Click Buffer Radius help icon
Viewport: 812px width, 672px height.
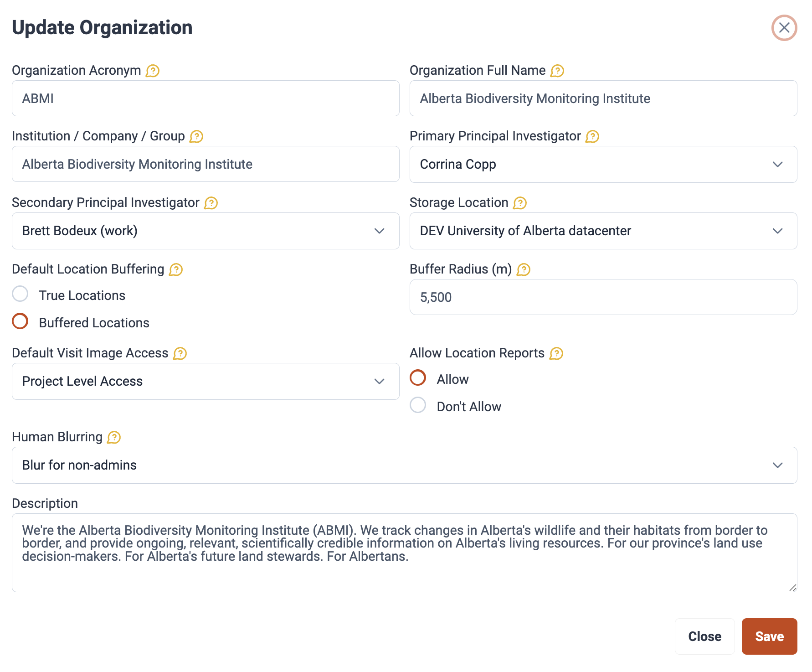(523, 270)
